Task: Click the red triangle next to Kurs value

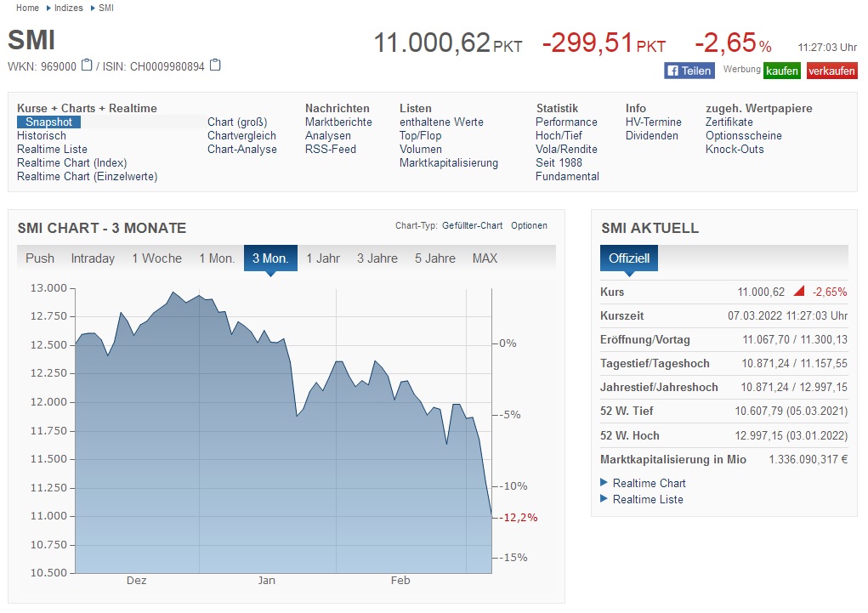Action: [x=798, y=292]
